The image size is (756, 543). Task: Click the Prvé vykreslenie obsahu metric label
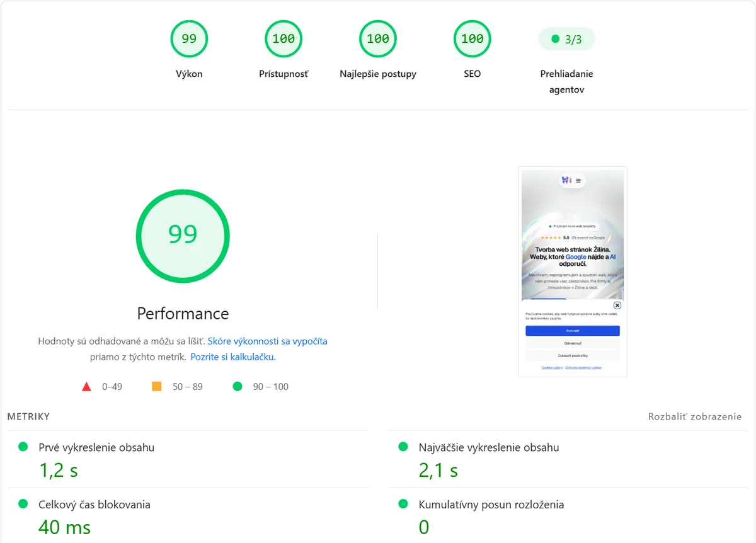point(96,448)
